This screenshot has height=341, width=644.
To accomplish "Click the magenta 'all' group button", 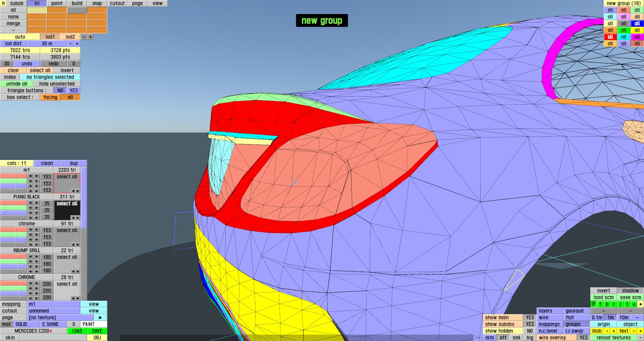I will coord(637,37).
